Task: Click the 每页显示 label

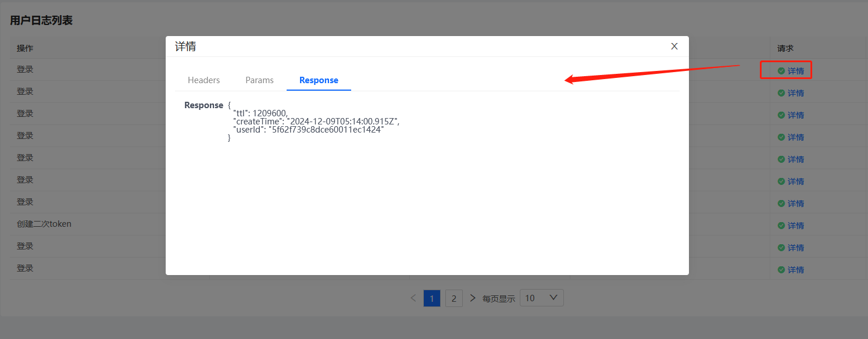Action: (499, 299)
